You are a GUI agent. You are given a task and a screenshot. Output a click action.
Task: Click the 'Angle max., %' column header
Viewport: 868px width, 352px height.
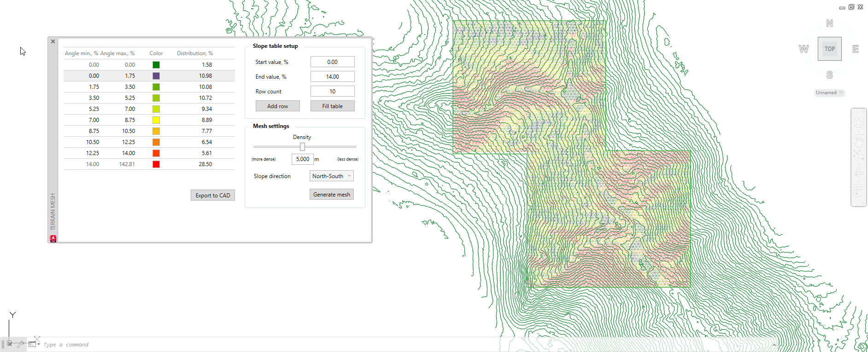coord(117,53)
